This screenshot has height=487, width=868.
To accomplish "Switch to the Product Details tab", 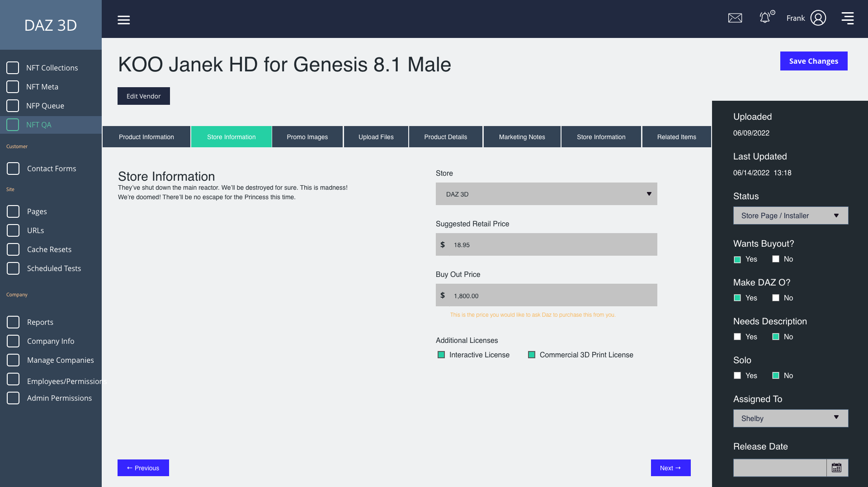I will pyautogui.click(x=446, y=137).
